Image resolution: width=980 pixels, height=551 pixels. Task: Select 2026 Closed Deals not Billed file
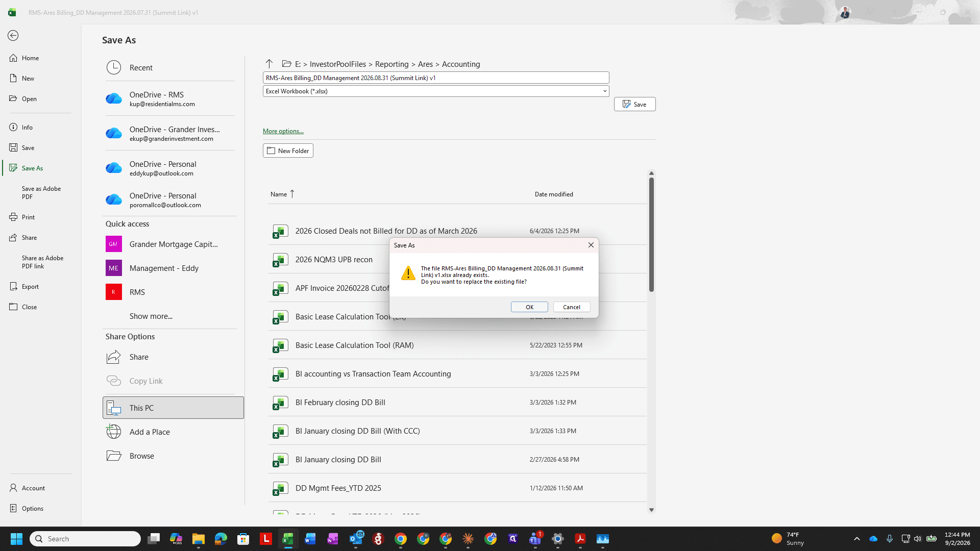(x=457, y=231)
